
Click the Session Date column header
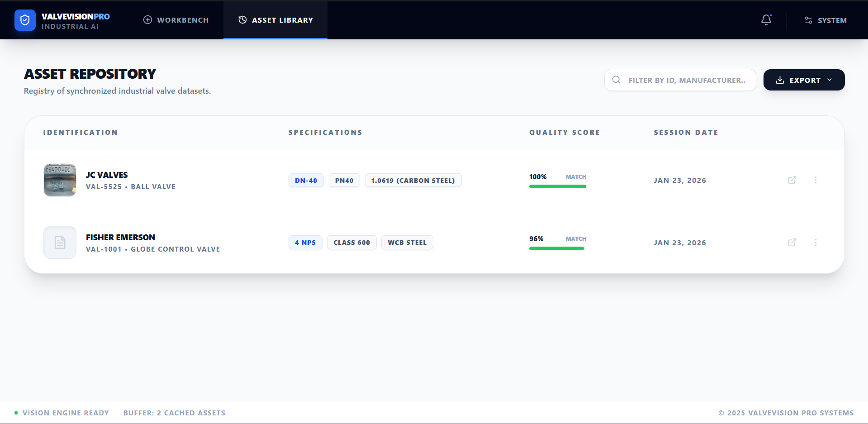[x=686, y=133]
